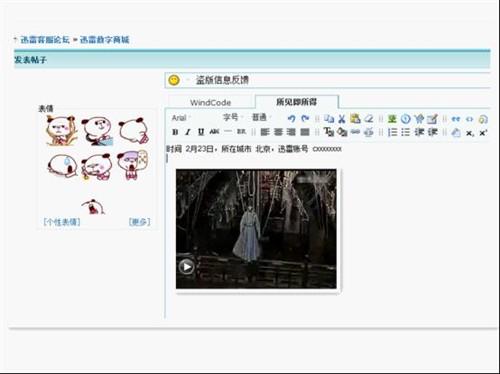This screenshot has height=374, width=500.
Task: Open the 迅雷数字商城 breadcrumb link
Action: coord(104,40)
